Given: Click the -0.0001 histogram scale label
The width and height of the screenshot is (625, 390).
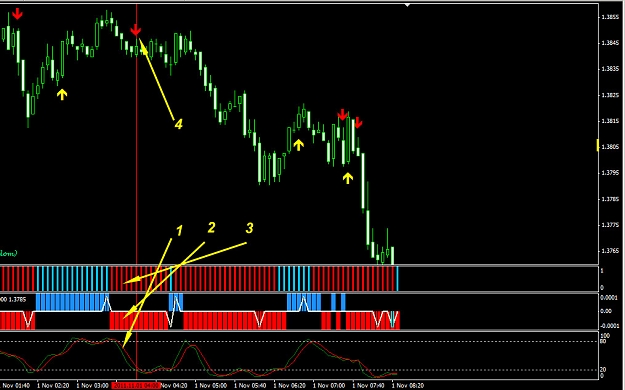Looking at the screenshot, I should pyautogui.click(x=609, y=326).
